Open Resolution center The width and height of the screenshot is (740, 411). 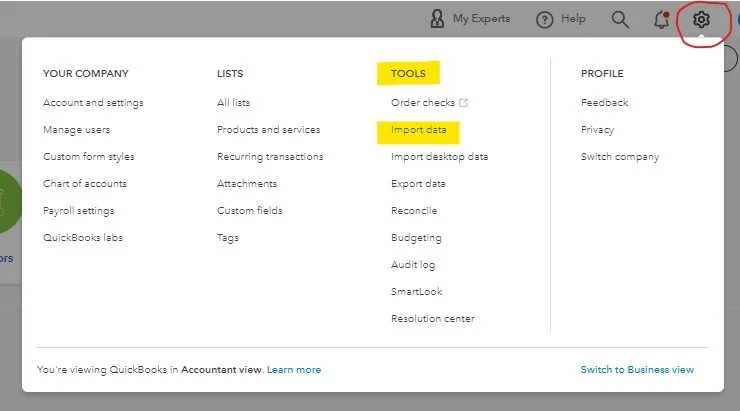(433, 319)
